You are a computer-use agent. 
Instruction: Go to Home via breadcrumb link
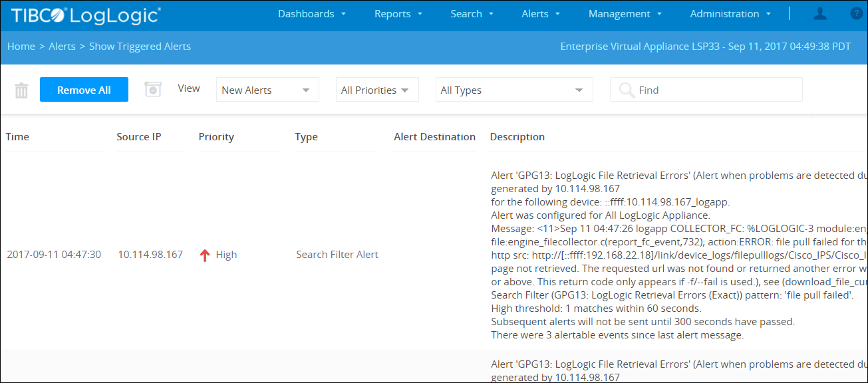[x=21, y=47]
